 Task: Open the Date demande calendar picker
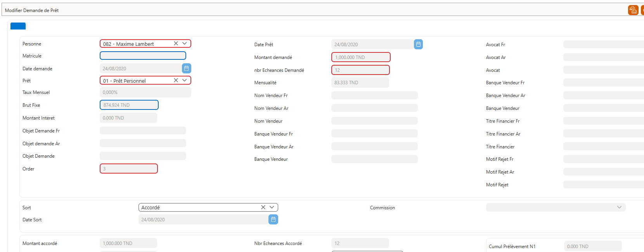[187, 68]
